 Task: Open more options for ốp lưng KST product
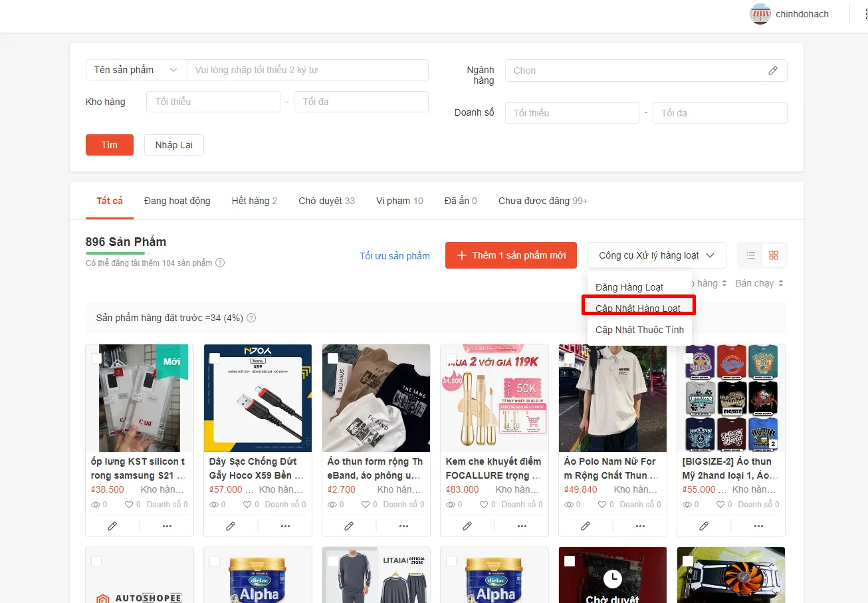pos(167,526)
